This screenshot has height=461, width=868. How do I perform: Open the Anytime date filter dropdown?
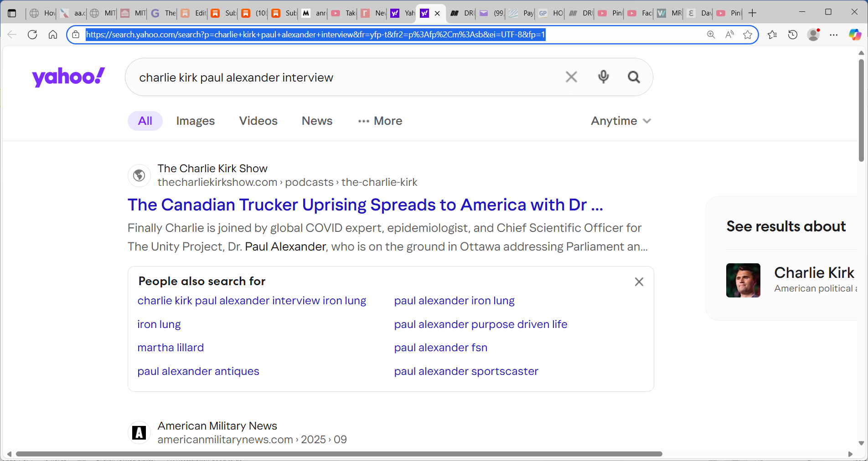(621, 121)
